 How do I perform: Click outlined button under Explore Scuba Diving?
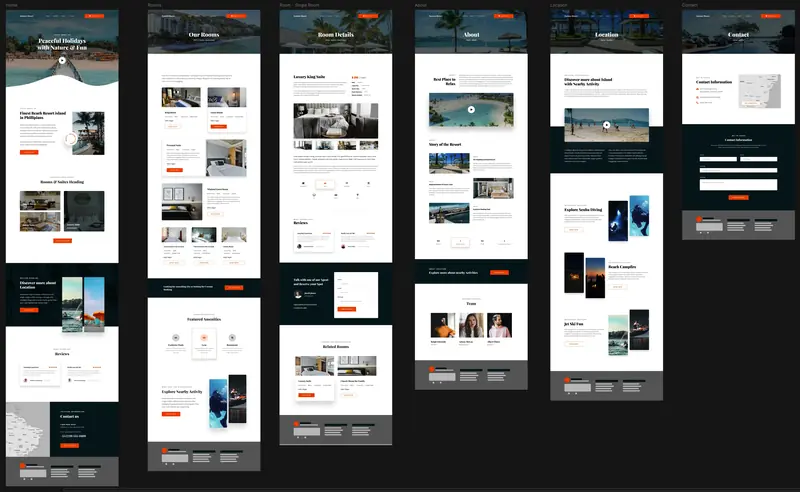pyautogui.click(x=573, y=230)
